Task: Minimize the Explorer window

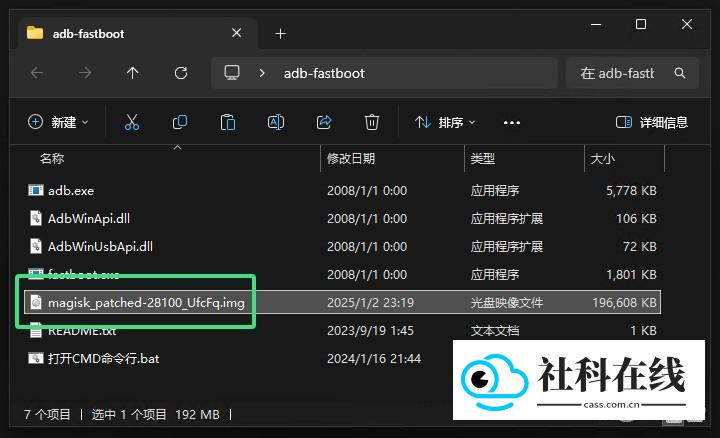Action: tap(596, 24)
